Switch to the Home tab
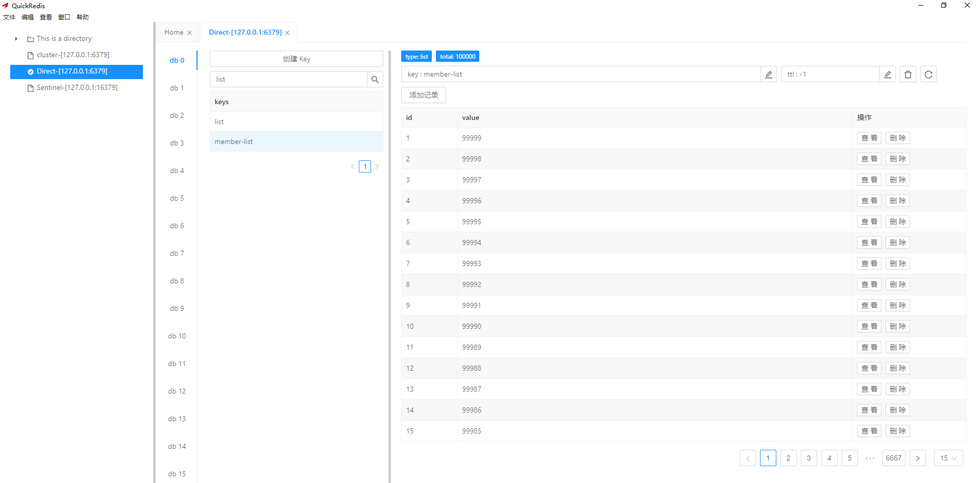The width and height of the screenshot is (980, 483). click(173, 32)
